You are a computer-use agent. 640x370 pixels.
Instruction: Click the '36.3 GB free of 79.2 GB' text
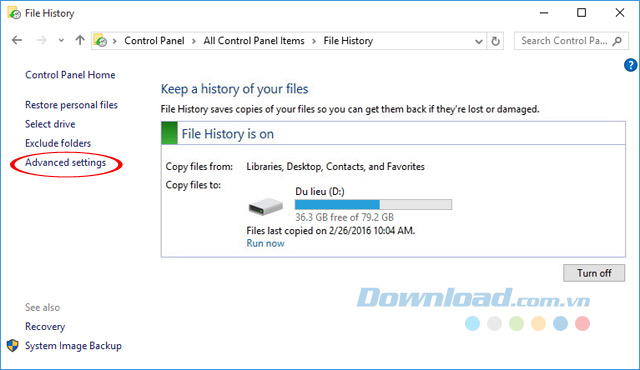(x=344, y=217)
